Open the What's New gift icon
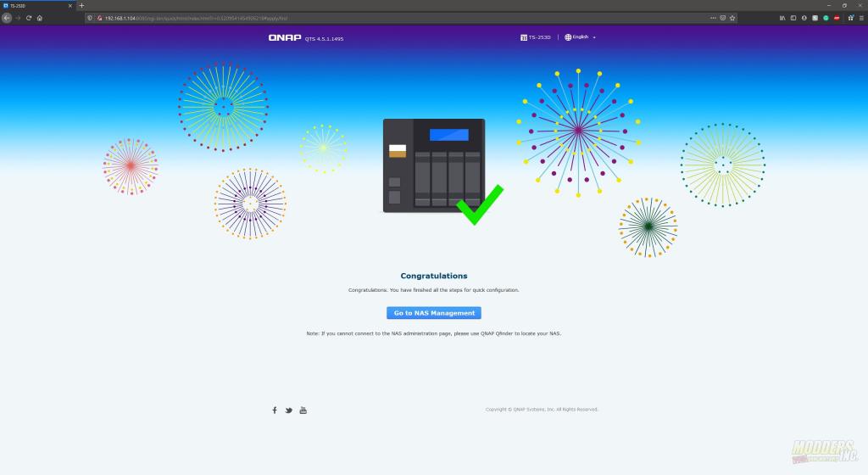Screen dimensions: 868x475 (851, 18)
